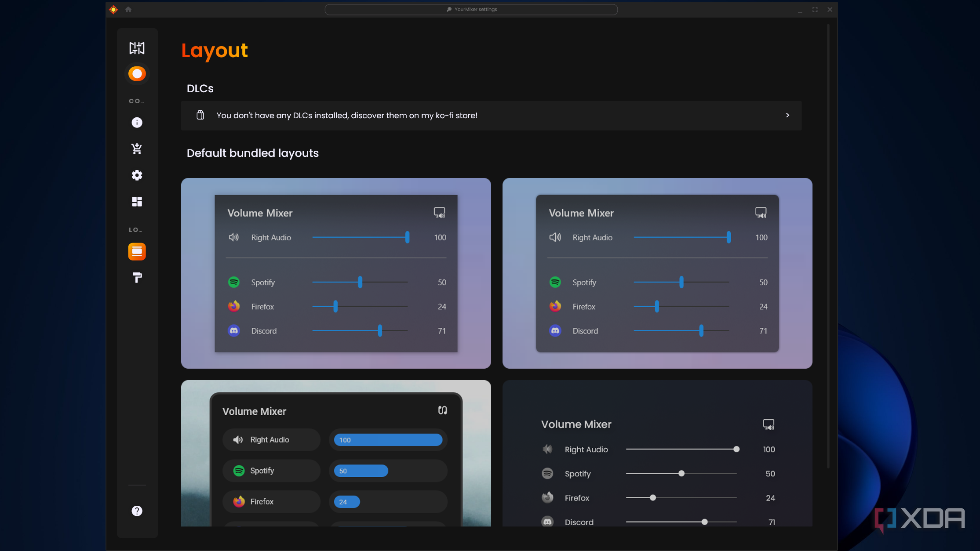Expand the DLCs store row chevron
The width and height of the screenshot is (980, 551).
coord(787,115)
